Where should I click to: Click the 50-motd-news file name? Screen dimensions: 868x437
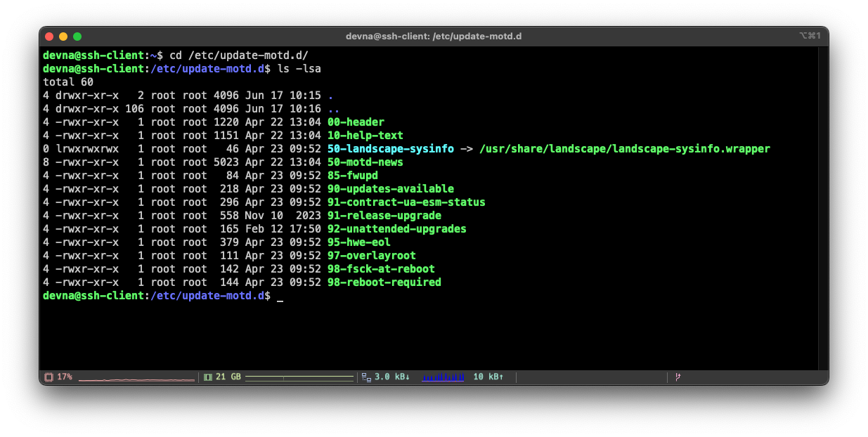click(x=365, y=162)
